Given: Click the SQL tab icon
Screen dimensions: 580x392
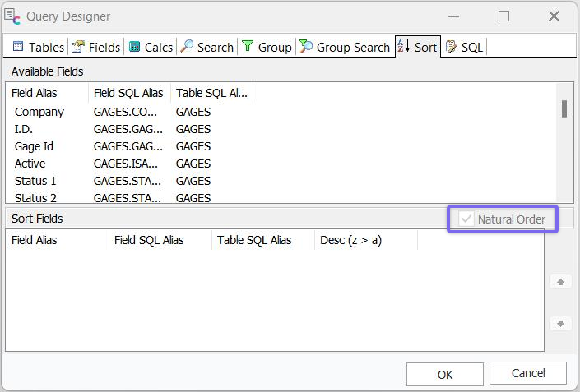Looking at the screenshot, I should [x=451, y=47].
